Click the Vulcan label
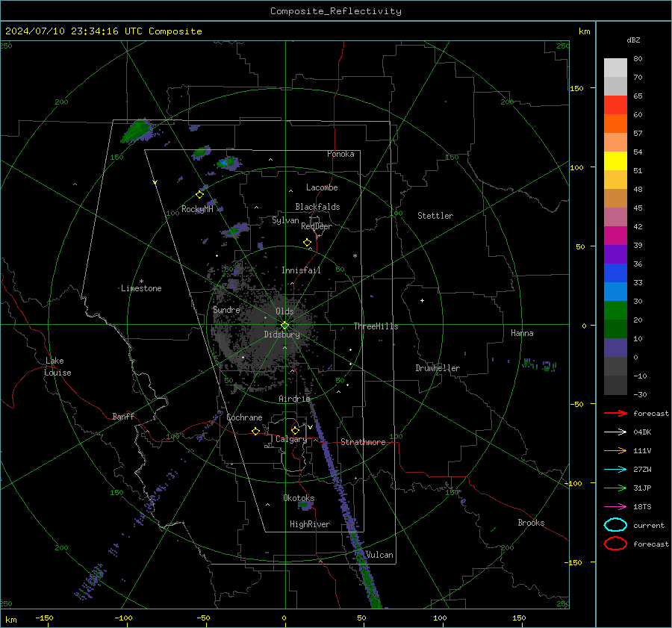Screen dimensions: 672x628 point(379,555)
